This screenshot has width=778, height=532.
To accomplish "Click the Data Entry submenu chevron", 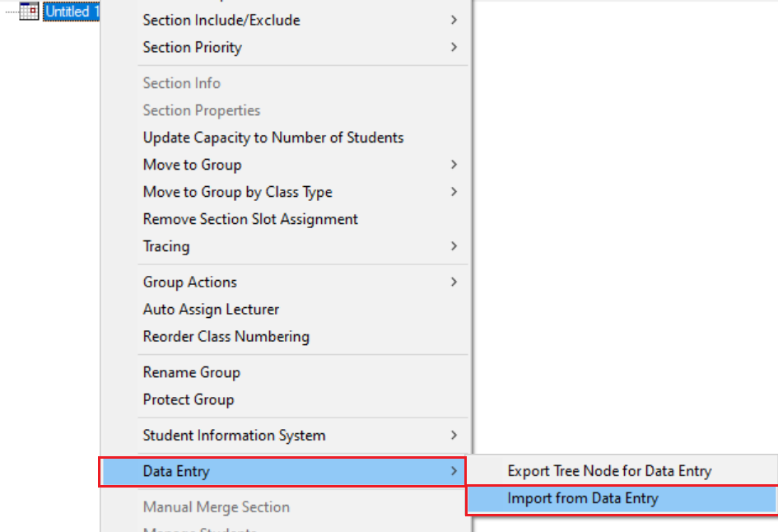I will point(454,471).
